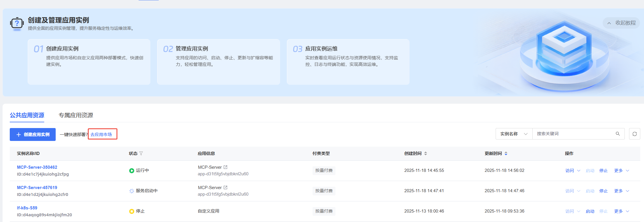Click the 创建应用实例 button

pyautogui.click(x=33, y=134)
